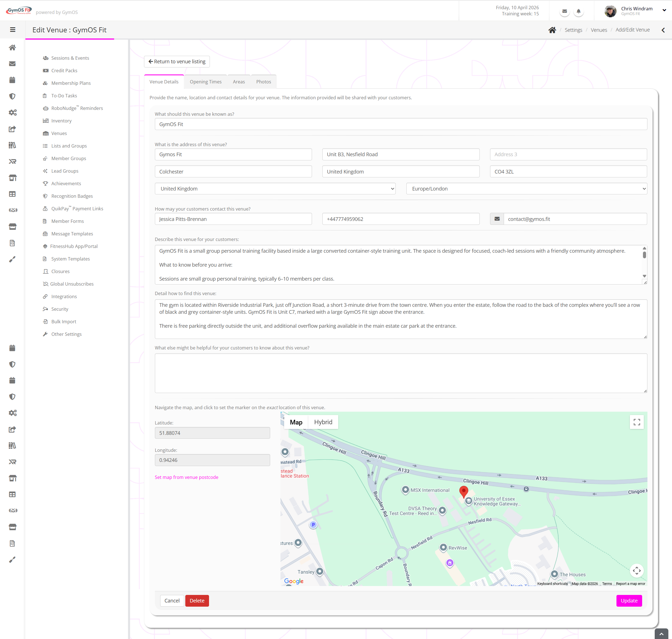Image resolution: width=672 pixels, height=639 pixels.
Task: Open the home icon in breadcrumb
Action: 552,30
